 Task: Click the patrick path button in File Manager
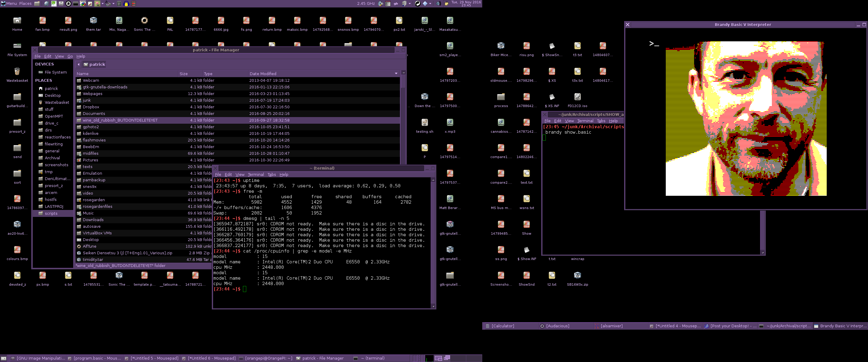coord(94,65)
